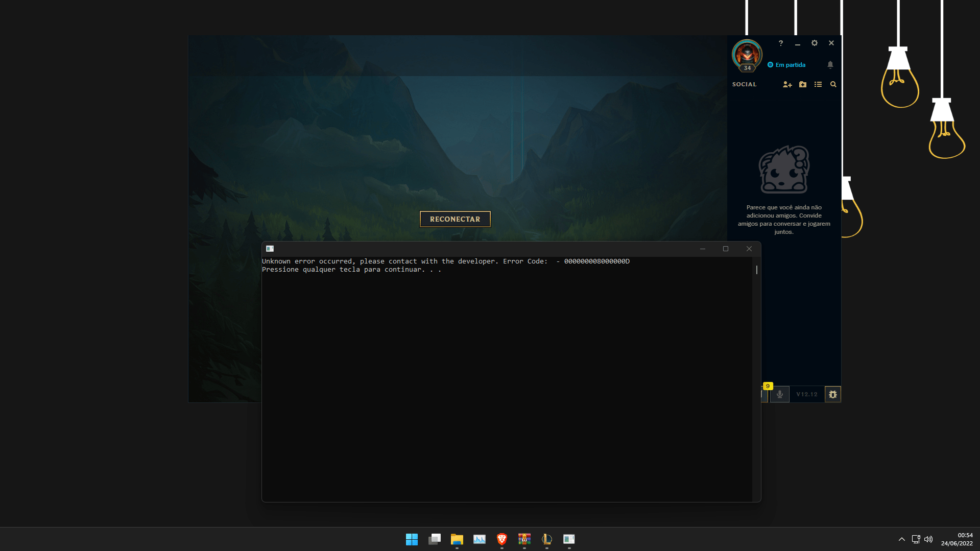Screen dimensions: 980x551
Task: Click the friend-less poro illustration
Action: [784, 170]
